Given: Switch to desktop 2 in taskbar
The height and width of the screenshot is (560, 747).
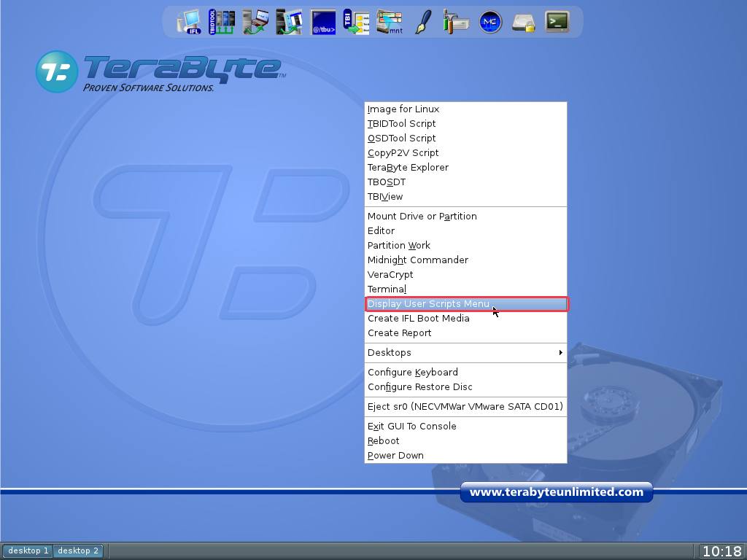Looking at the screenshot, I should (x=77, y=551).
